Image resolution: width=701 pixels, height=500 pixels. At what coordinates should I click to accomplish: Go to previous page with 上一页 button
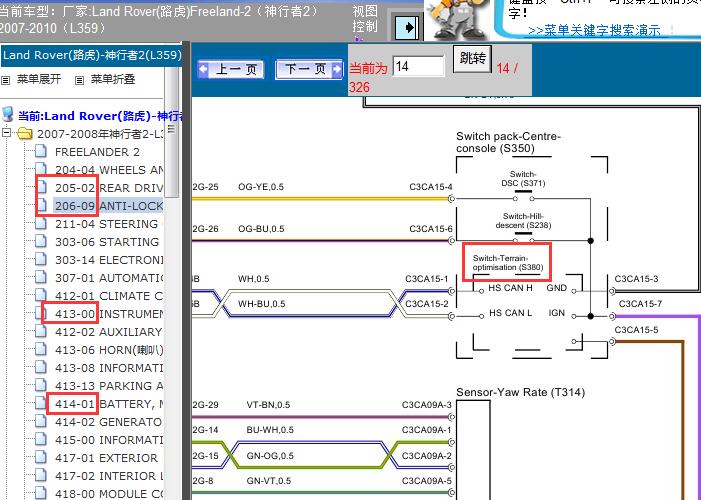coord(231,69)
